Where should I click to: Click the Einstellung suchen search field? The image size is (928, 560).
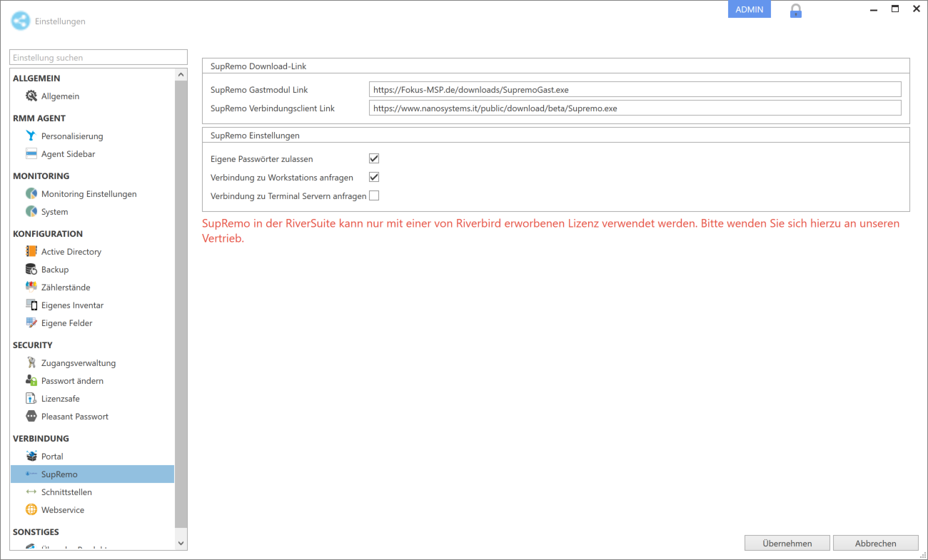[x=99, y=57]
